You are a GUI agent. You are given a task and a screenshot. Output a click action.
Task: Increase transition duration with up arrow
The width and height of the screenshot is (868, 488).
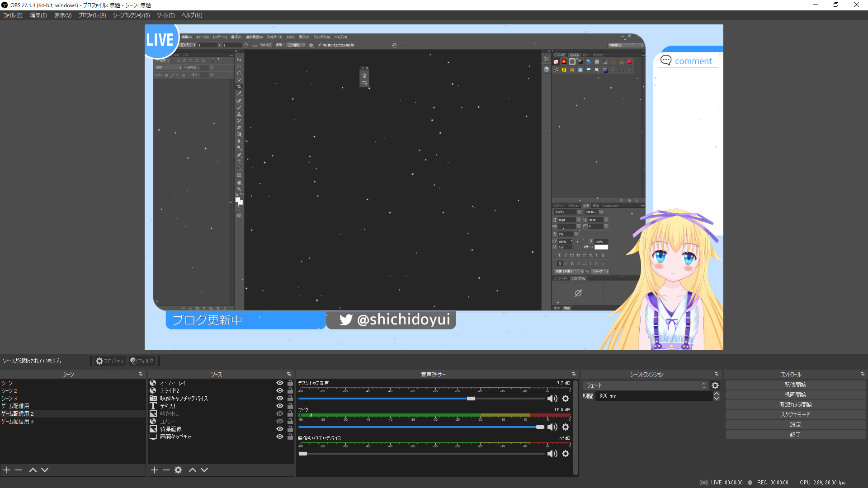click(x=717, y=394)
